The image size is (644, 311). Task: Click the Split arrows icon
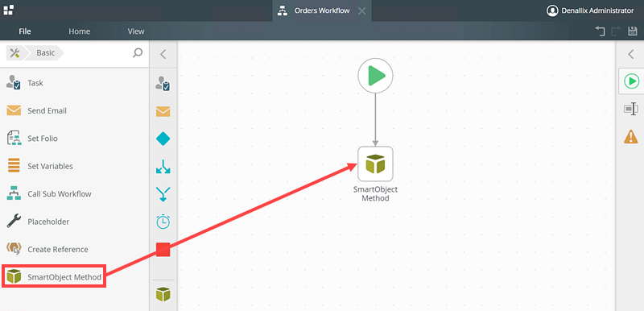click(163, 167)
